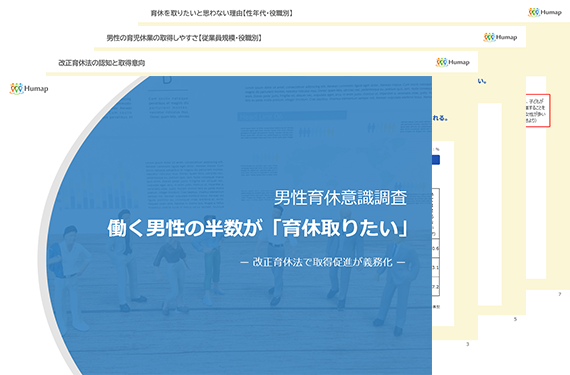Click the table cell showing 7.2
Image resolution: width=570 pixels, height=375 pixels.
435,287
